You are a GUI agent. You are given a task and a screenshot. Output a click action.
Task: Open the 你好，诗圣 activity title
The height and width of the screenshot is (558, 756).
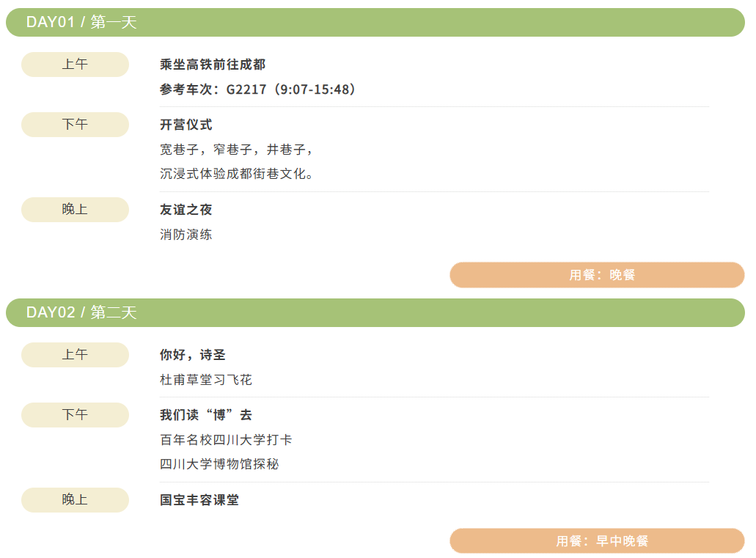point(193,355)
